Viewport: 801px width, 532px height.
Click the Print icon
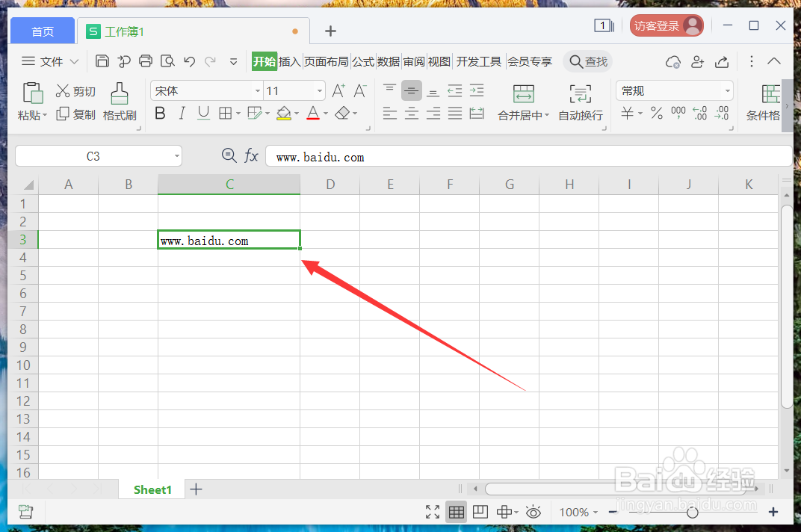(146, 61)
